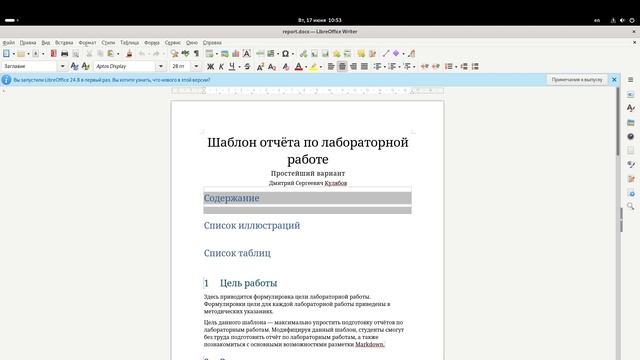Open the font color dropdown arrow
The height and width of the screenshot is (360, 640).
click(x=306, y=67)
